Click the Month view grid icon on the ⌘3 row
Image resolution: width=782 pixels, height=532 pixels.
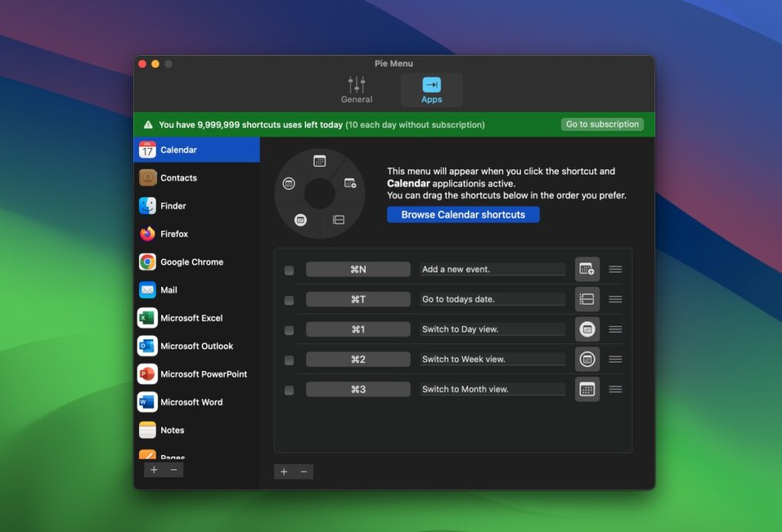coord(586,389)
